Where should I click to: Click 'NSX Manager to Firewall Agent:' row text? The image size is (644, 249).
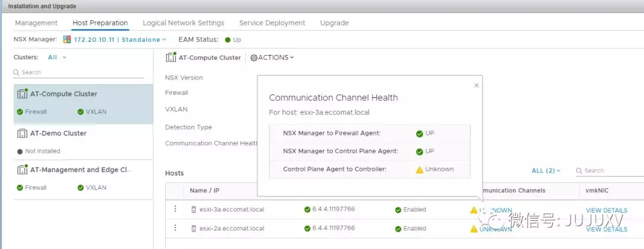coord(332,133)
